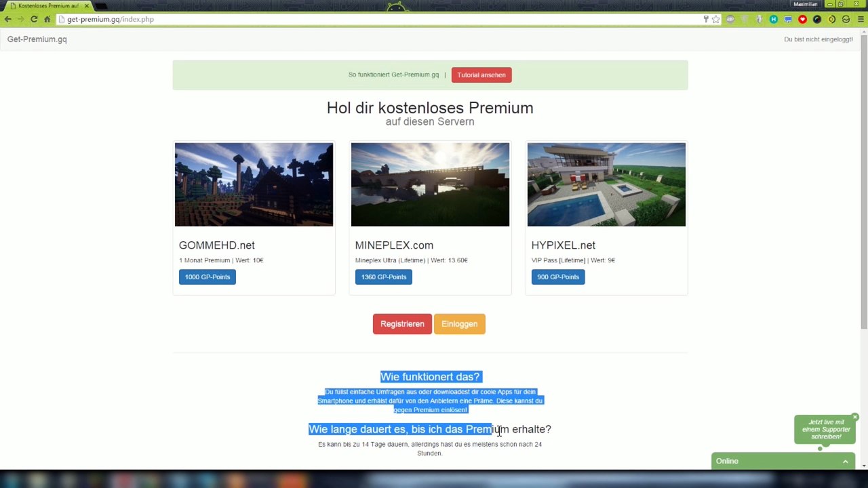Select the Kostenloses Premium browser tab

[x=47, y=5]
